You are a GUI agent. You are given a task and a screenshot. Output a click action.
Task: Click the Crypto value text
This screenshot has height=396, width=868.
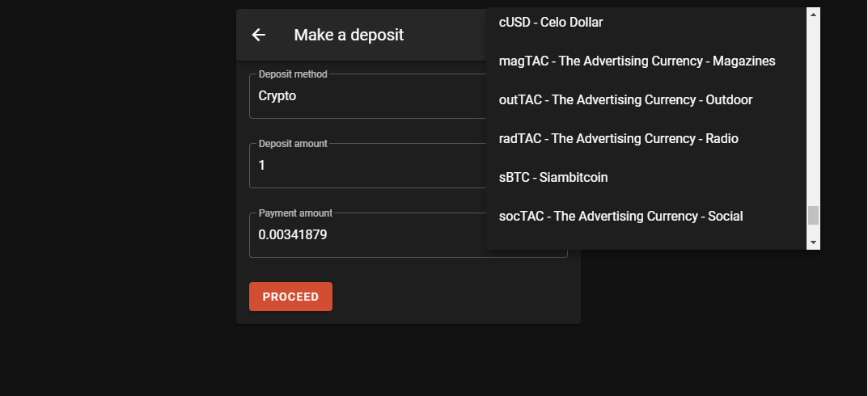pyautogui.click(x=277, y=96)
